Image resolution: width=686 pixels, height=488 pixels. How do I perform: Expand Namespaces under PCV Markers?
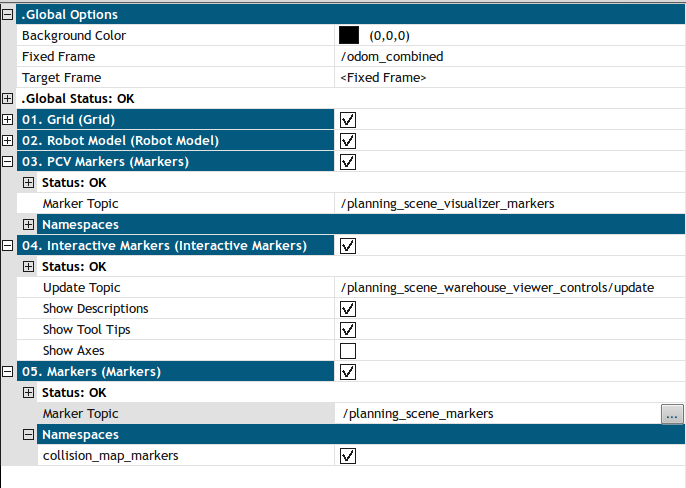(x=28, y=225)
